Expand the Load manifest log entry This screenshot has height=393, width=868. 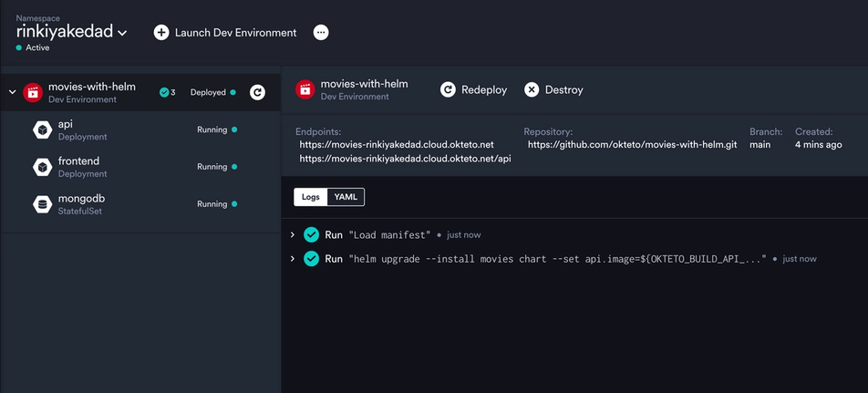tap(293, 234)
